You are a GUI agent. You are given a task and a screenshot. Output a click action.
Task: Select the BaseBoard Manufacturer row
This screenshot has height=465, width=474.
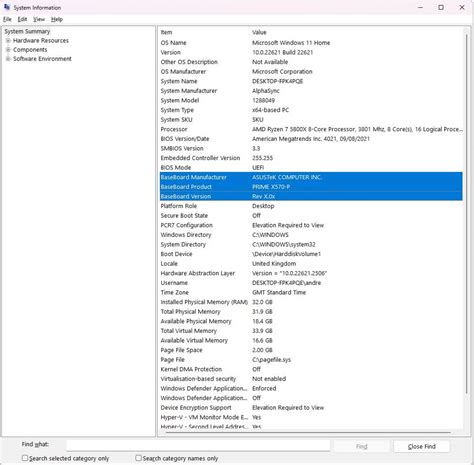[x=311, y=177]
